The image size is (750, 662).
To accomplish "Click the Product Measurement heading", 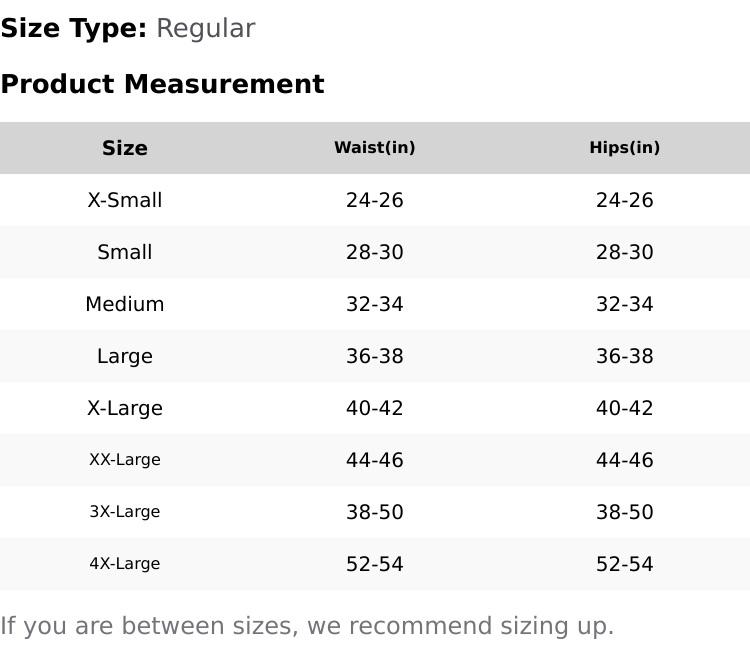I will click(x=162, y=84).
